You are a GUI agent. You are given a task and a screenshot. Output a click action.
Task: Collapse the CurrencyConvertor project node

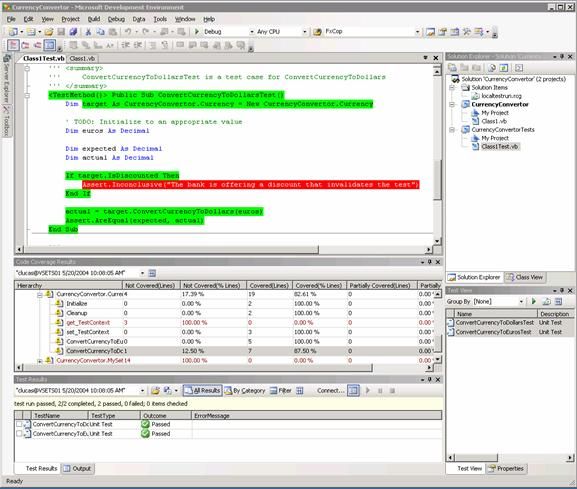tap(452, 104)
